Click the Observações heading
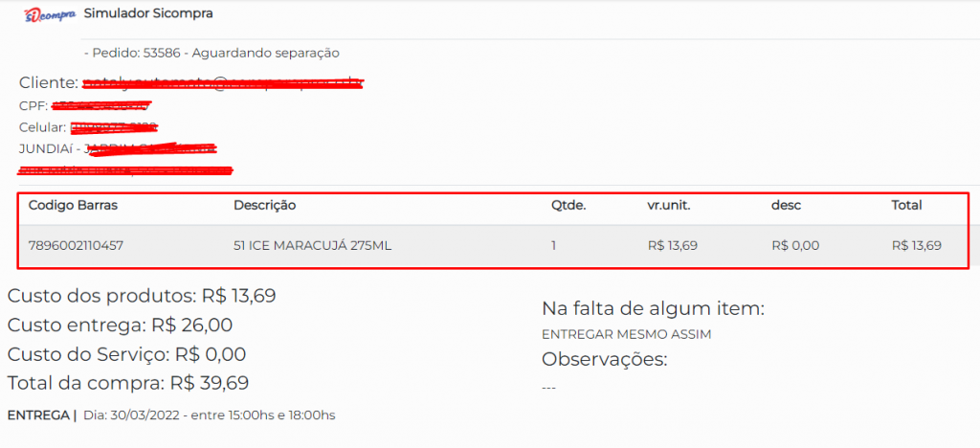980x448 pixels. [604, 360]
